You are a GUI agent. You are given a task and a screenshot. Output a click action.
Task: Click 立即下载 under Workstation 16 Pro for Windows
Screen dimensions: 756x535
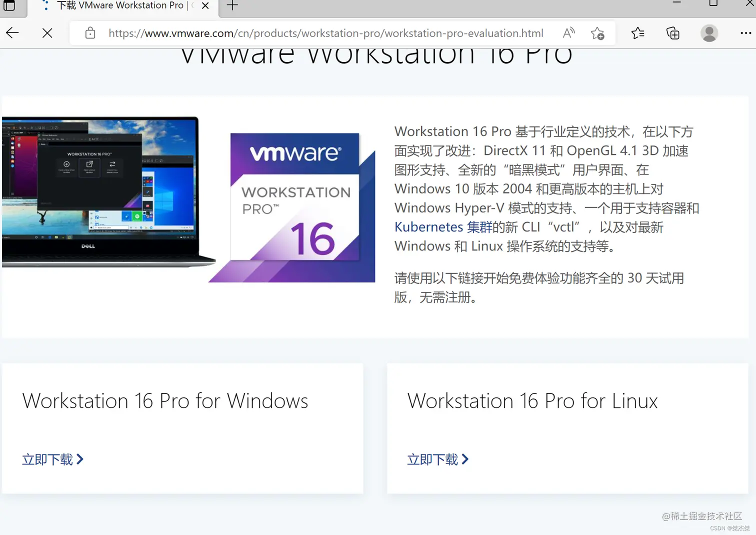(52, 459)
